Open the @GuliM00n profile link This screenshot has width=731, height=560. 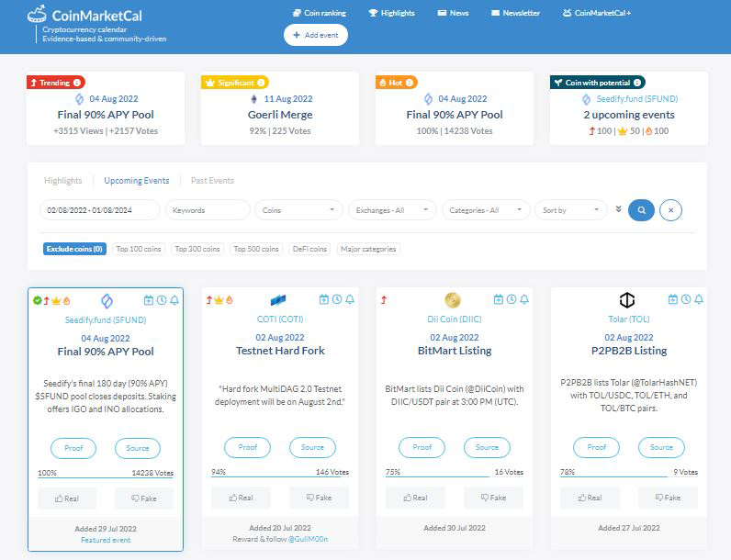pyautogui.click(x=309, y=539)
